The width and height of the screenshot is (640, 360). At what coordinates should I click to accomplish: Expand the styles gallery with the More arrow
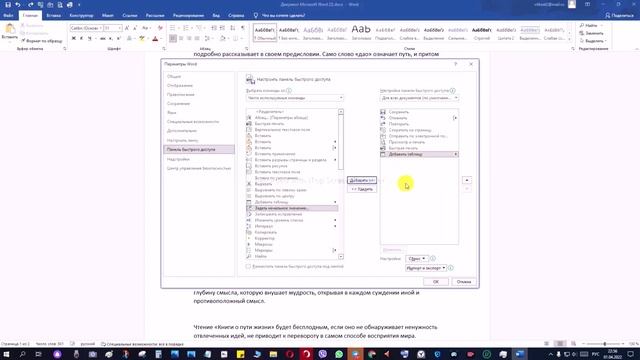(x=570, y=39)
